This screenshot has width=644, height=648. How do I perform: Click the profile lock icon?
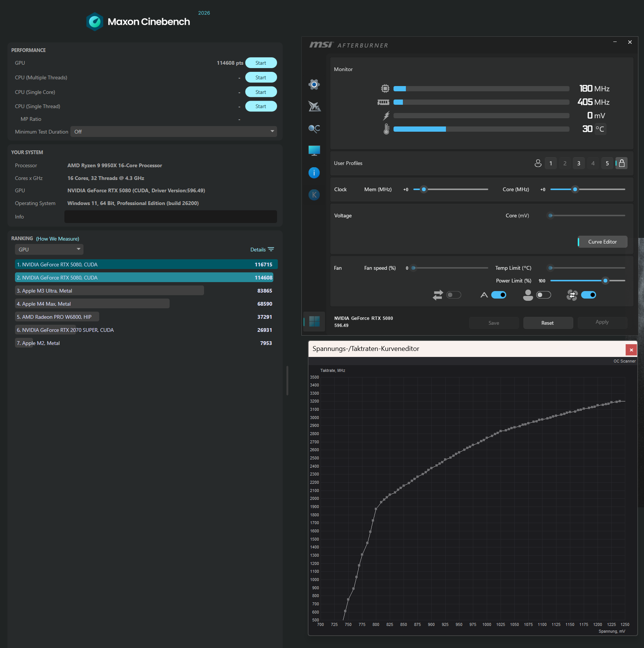(622, 163)
